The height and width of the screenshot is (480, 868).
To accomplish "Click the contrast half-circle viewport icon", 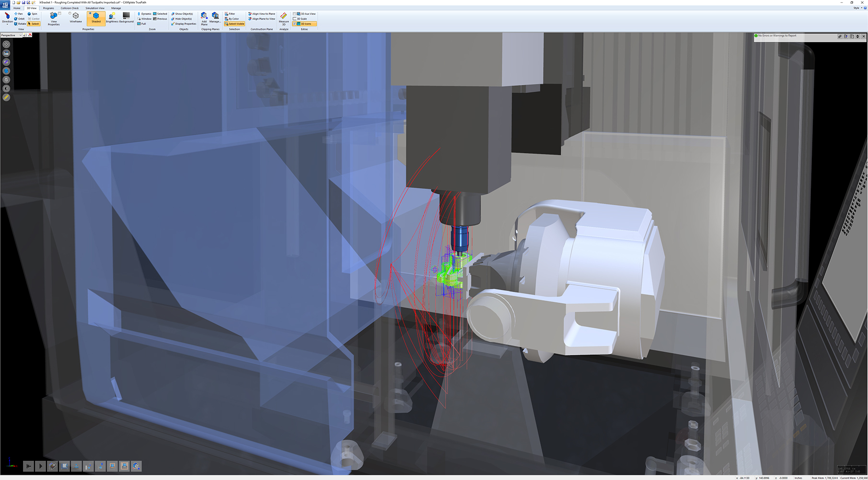I will (6, 89).
